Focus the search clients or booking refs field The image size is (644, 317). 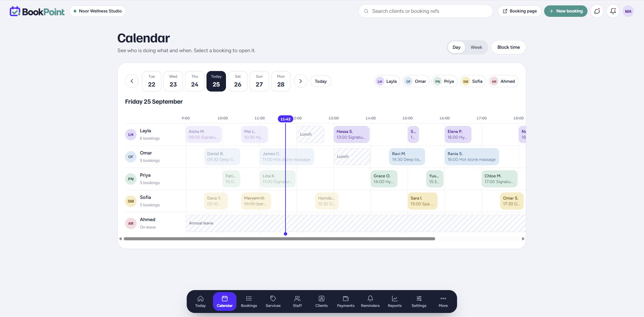pos(426,11)
